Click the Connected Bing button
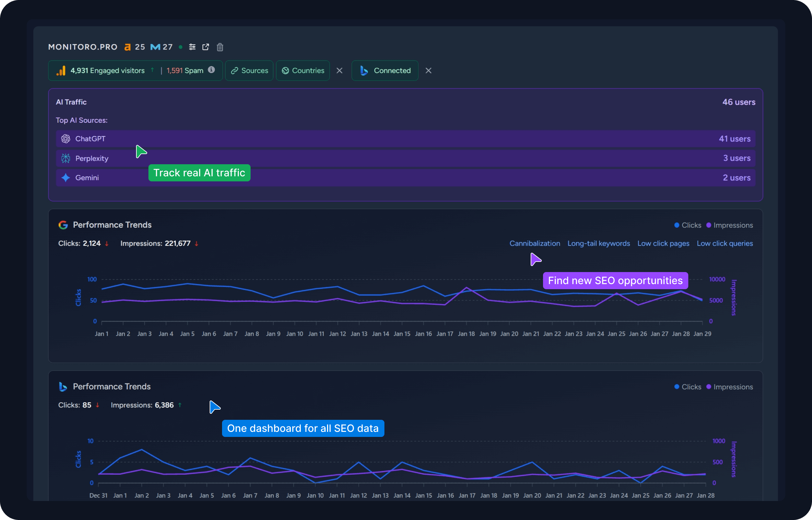 click(x=385, y=71)
